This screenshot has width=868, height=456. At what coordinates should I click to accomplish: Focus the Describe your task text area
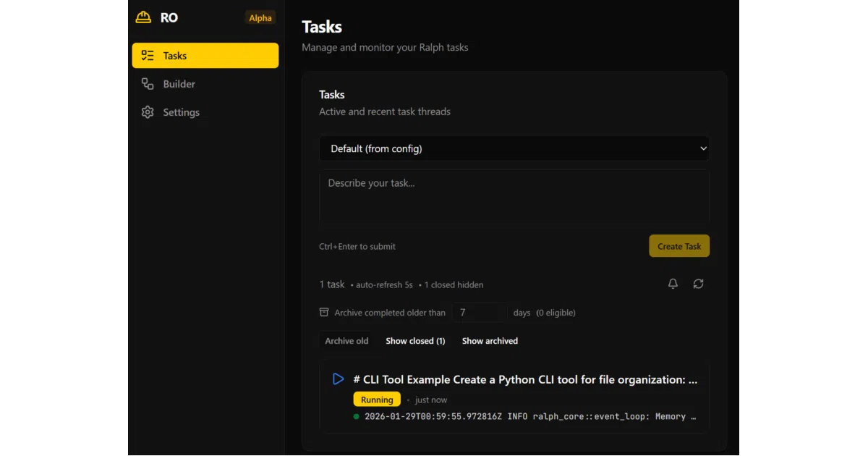pyautogui.click(x=514, y=198)
